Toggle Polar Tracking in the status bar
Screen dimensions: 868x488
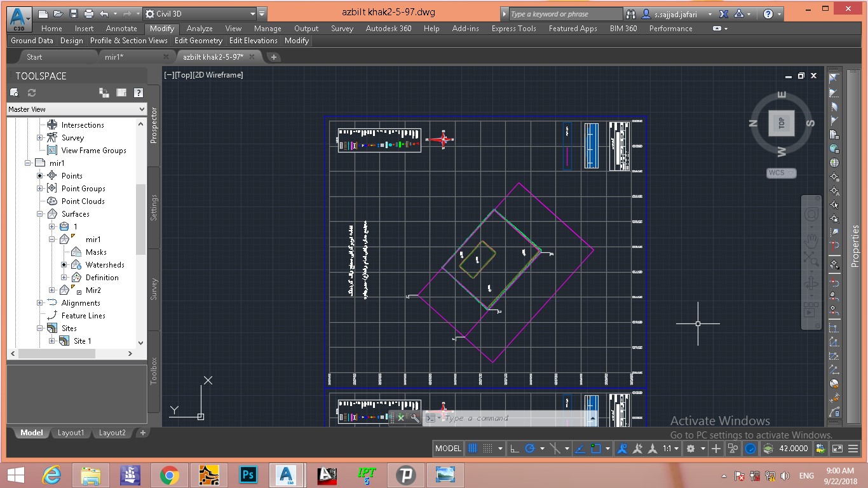[x=531, y=449]
